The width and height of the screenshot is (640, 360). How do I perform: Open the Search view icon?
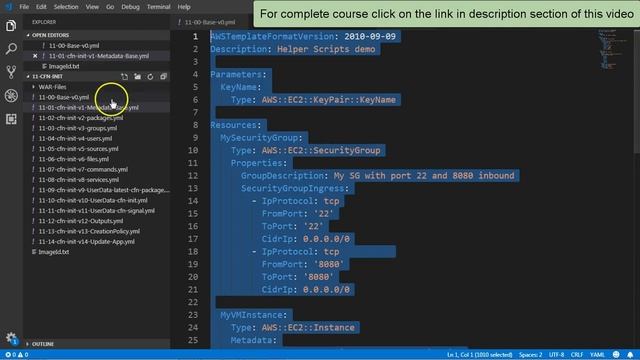(11, 49)
